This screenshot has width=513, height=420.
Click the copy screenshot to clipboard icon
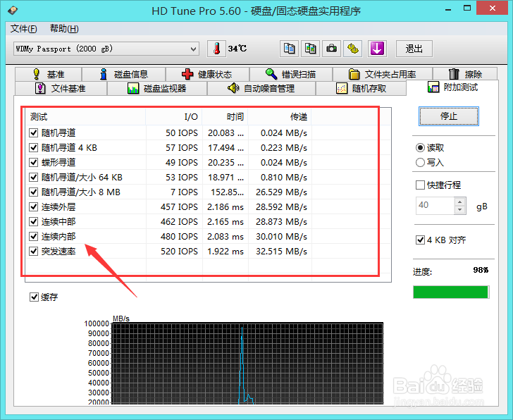(310, 49)
